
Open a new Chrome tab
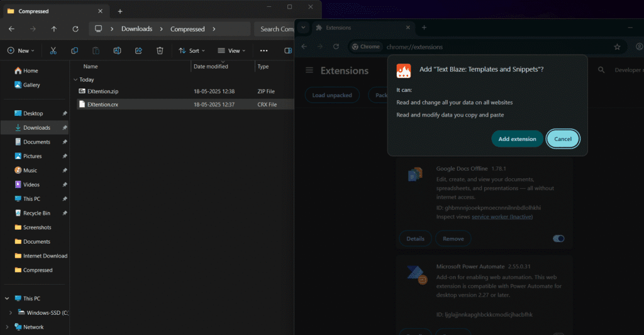[x=424, y=28]
